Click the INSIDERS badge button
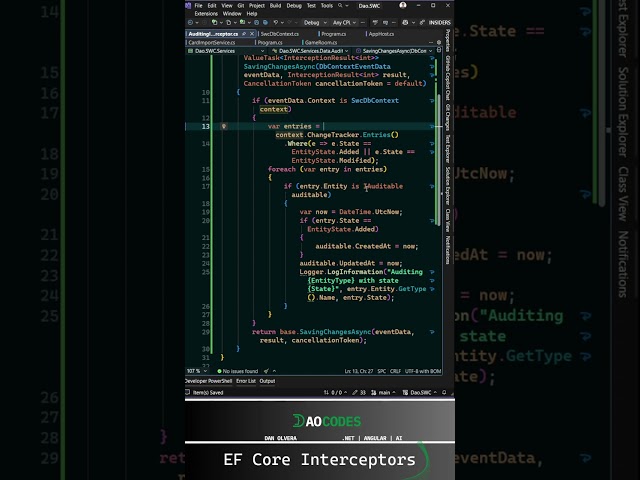Viewport: 640px width, 480px height. click(x=440, y=22)
